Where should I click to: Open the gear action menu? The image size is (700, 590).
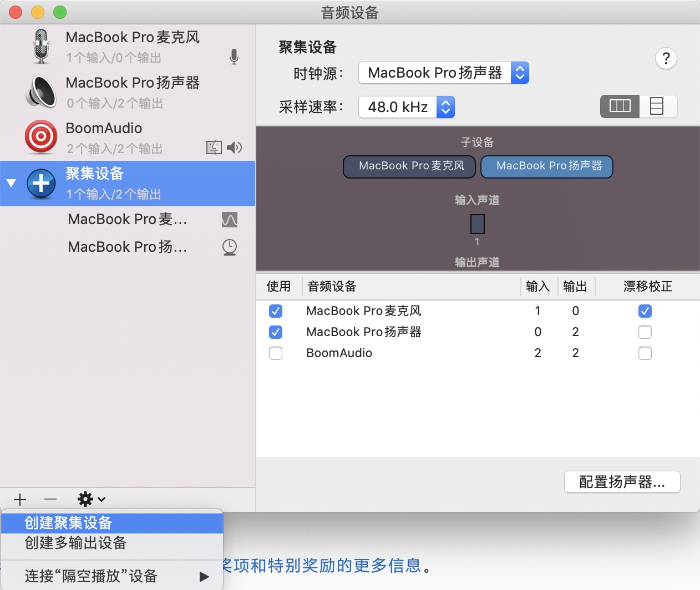coord(92,500)
